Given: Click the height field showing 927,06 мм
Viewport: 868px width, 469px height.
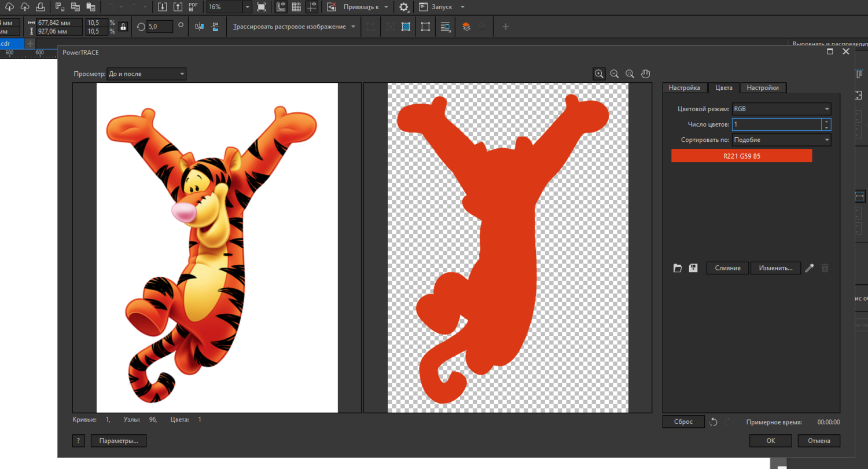Looking at the screenshot, I should click(x=60, y=31).
